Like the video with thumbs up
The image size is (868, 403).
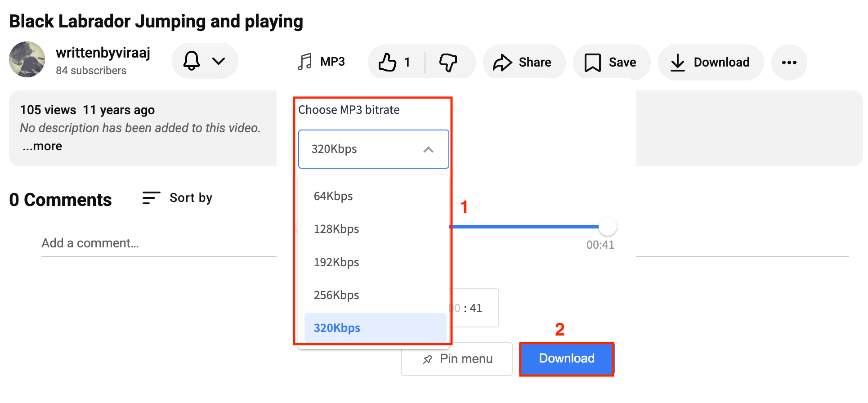(395, 62)
